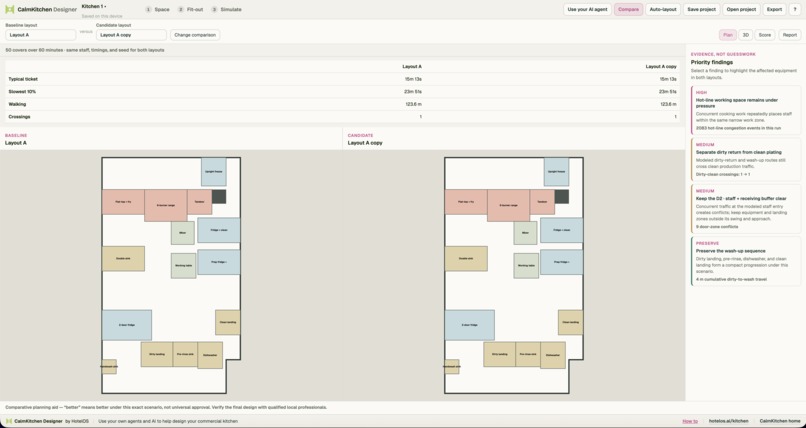The height and width of the screenshot is (428, 806).
Task: Click Use your AI agent button
Action: (587, 9)
